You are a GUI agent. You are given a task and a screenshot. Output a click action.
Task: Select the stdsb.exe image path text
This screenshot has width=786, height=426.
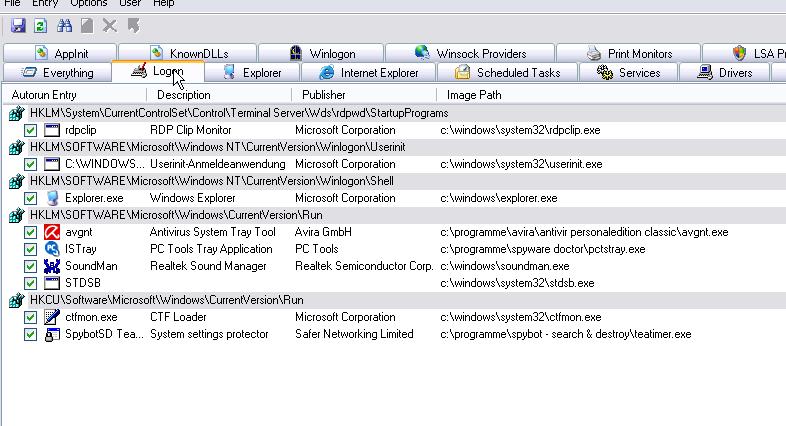[x=517, y=283]
